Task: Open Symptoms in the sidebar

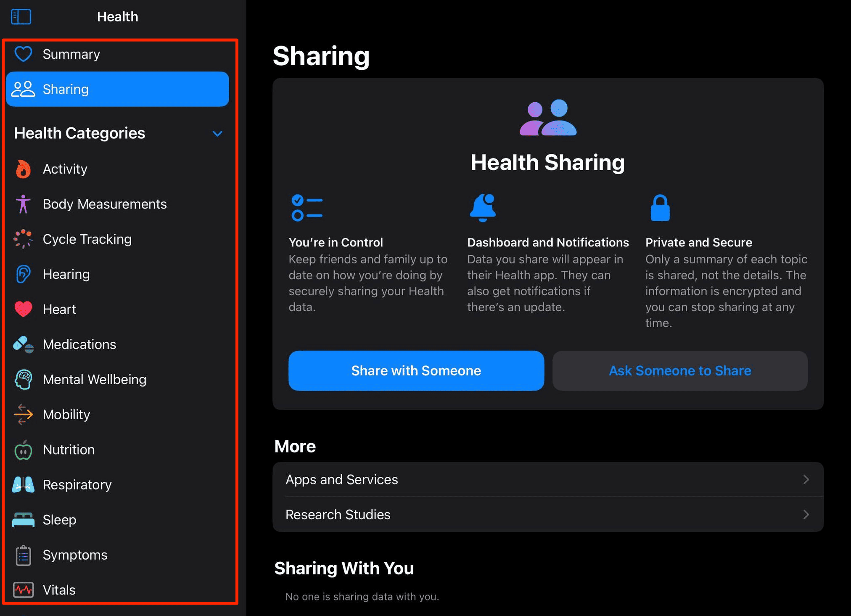Action: (75, 555)
